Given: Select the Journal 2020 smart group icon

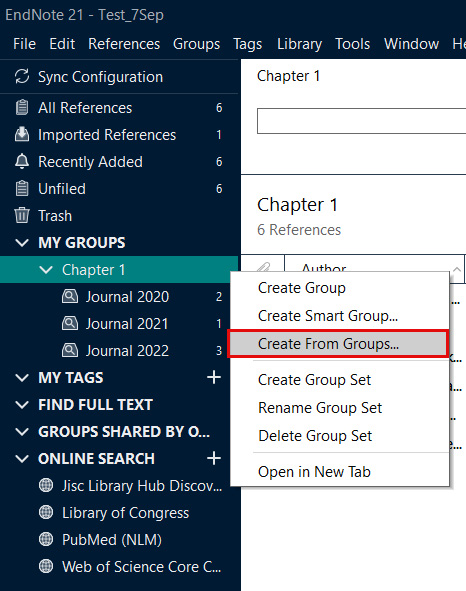Looking at the screenshot, I should 70,296.
